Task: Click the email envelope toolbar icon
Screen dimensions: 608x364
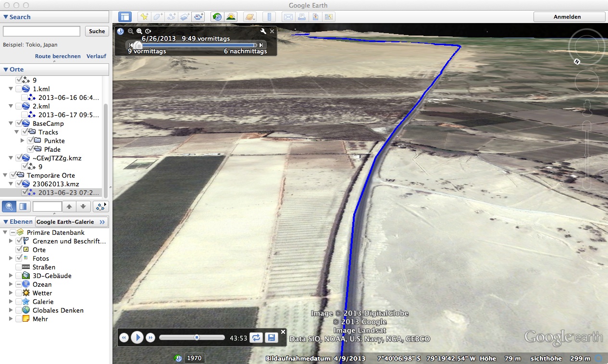Action: [x=288, y=17]
